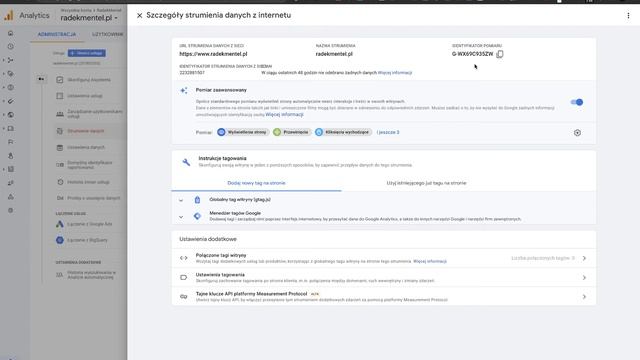
Task: Open the Administracja tab
Action: pos(57,34)
